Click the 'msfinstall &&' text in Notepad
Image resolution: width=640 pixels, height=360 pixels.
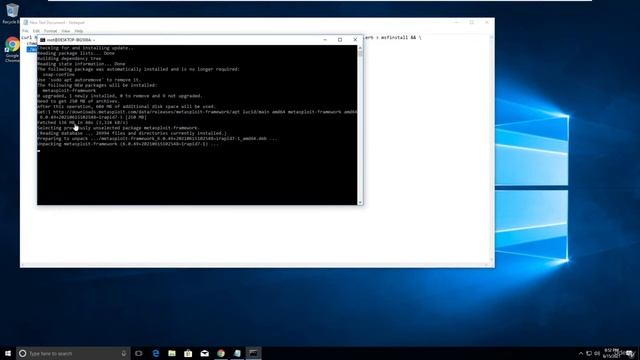click(x=398, y=38)
